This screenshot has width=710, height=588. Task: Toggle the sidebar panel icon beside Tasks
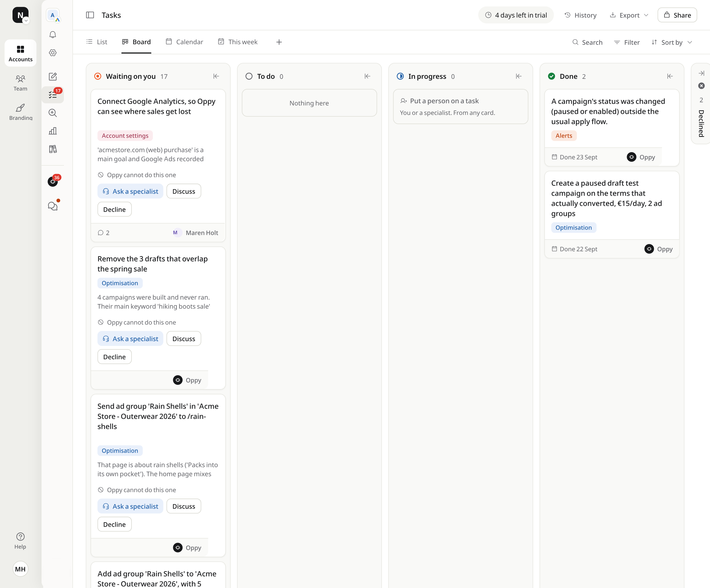[90, 15]
